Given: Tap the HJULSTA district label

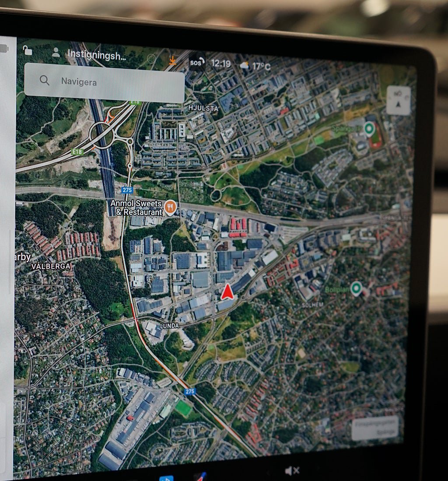Looking at the screenshot, I should tap(203, 108).
